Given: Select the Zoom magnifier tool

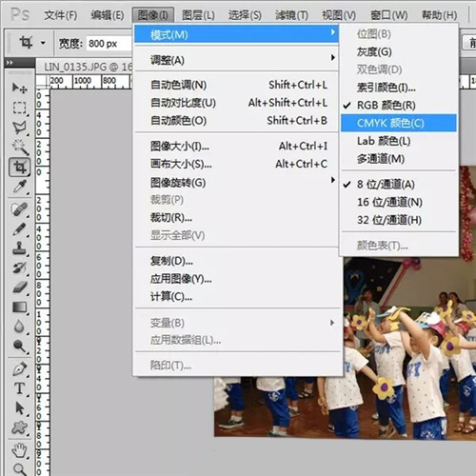Looking at the screenshot, I should 19,468.
